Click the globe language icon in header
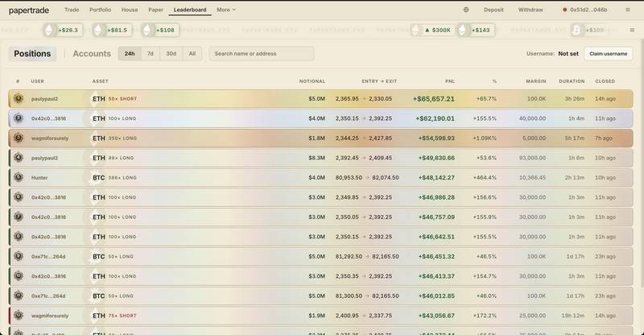This screenshot has height=335, width=644. point(466,10)
